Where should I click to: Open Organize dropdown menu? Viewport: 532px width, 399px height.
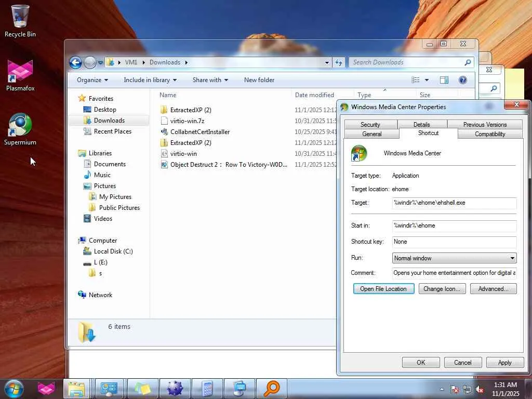92,80
